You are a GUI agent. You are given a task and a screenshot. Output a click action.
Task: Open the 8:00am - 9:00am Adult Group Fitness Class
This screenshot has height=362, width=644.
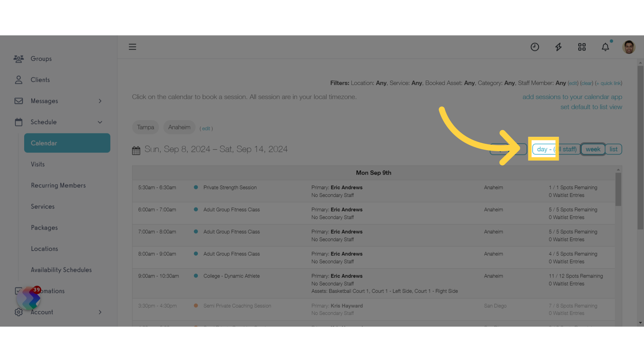point(374,257)
